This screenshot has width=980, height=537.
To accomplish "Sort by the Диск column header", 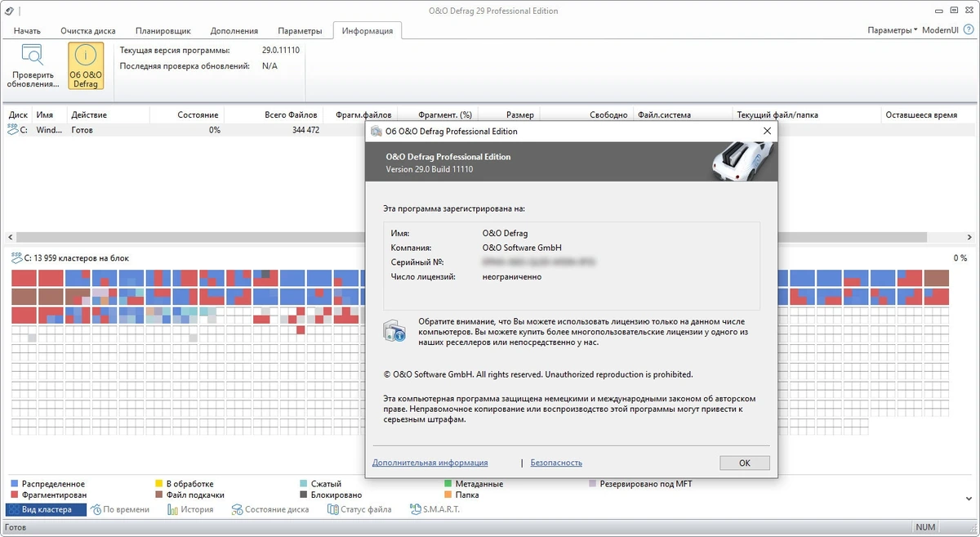I will coord(18,115).
